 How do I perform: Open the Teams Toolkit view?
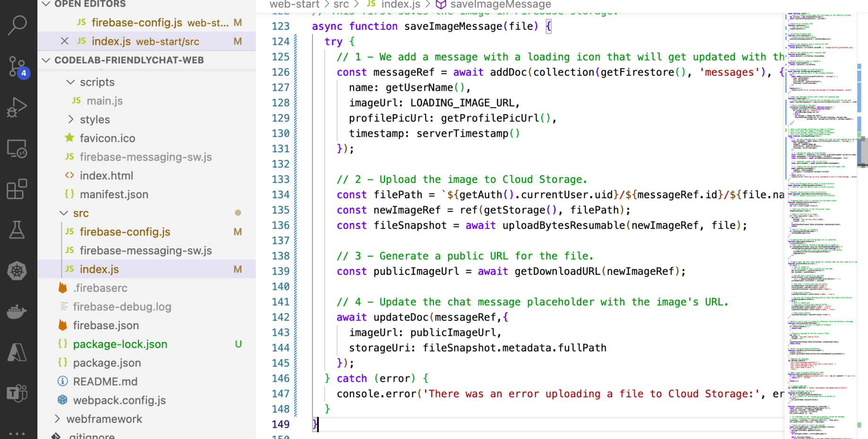coord(17,393)
